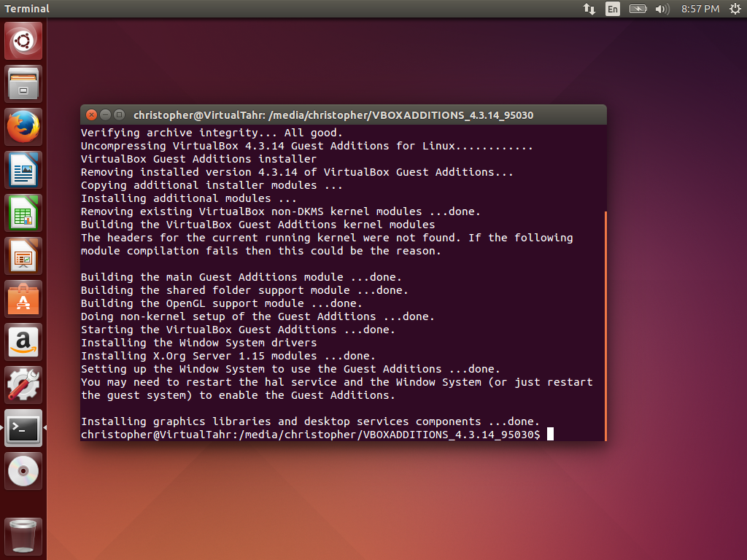Image resolution: width=747 pixels, height=560 pixels.
Task: Click the terminal window title bar
Action: 344,114
